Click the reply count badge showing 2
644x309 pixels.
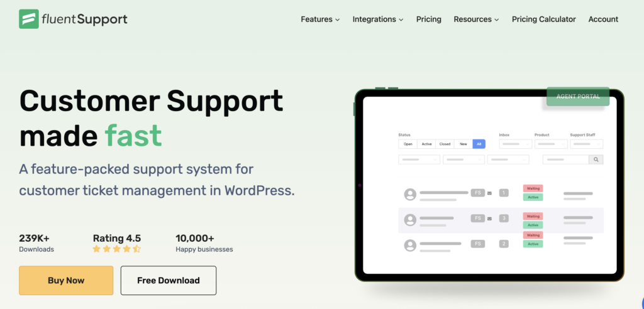coord(504,244)
